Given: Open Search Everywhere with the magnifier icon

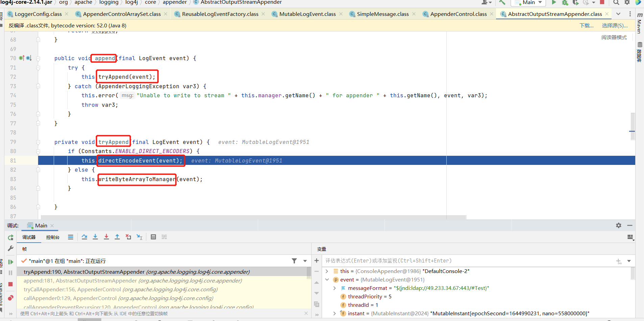Looking at the screenshot, I should [x=616, y=3].
